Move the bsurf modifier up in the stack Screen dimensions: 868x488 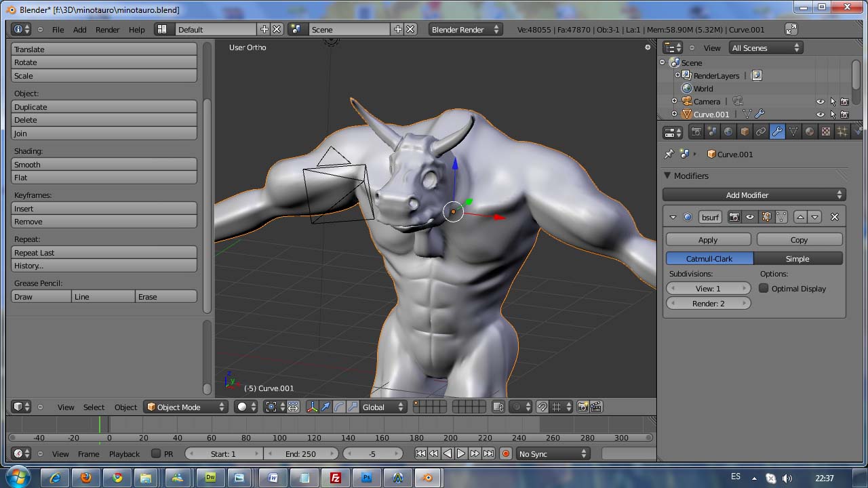(x=800, y=217)
